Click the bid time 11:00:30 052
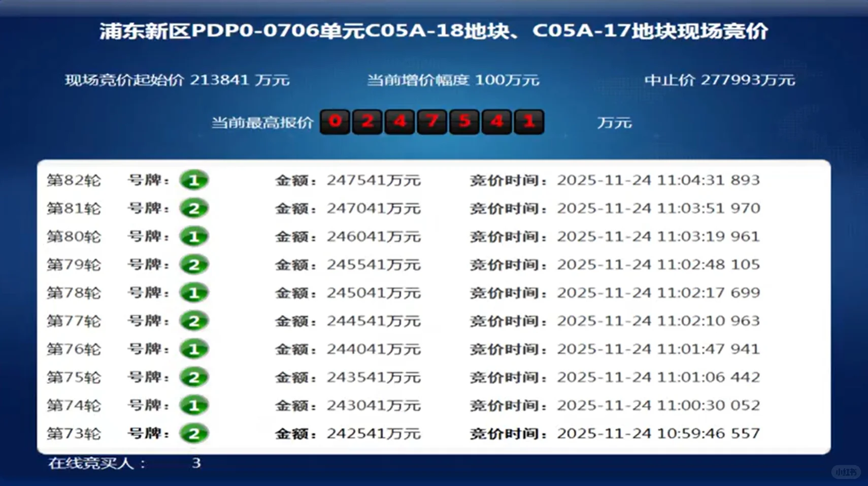Viewport: 868px width, 486px height. (709, 405)
